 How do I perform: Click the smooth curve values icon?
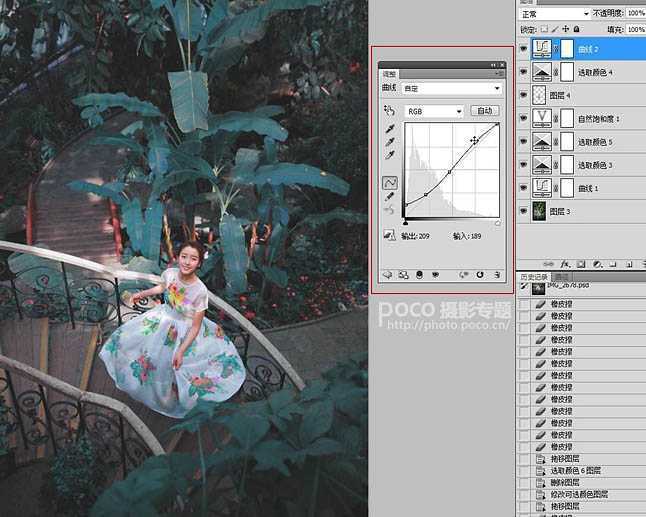[389, 211]
